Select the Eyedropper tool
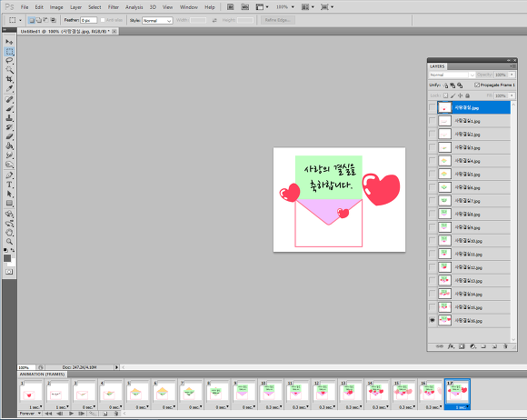 point(9,89)
